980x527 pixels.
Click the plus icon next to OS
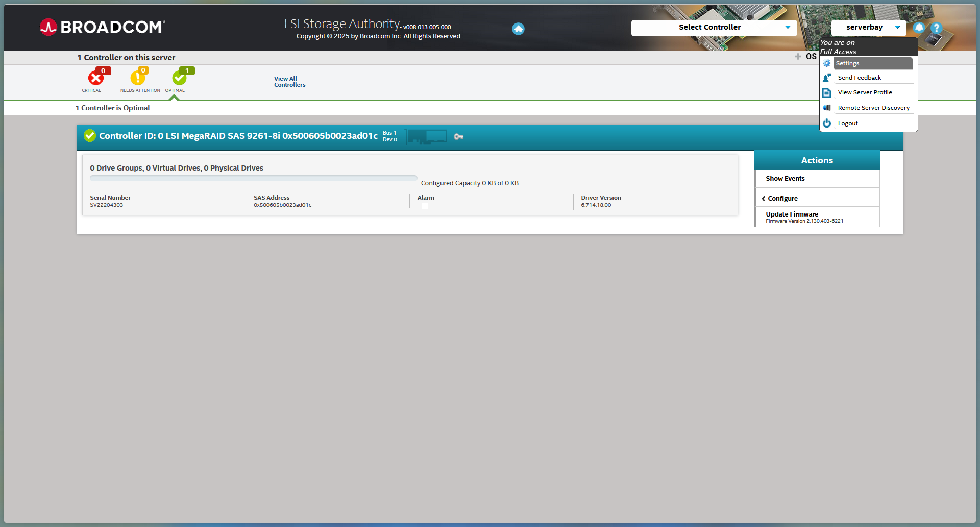point(798,57)
